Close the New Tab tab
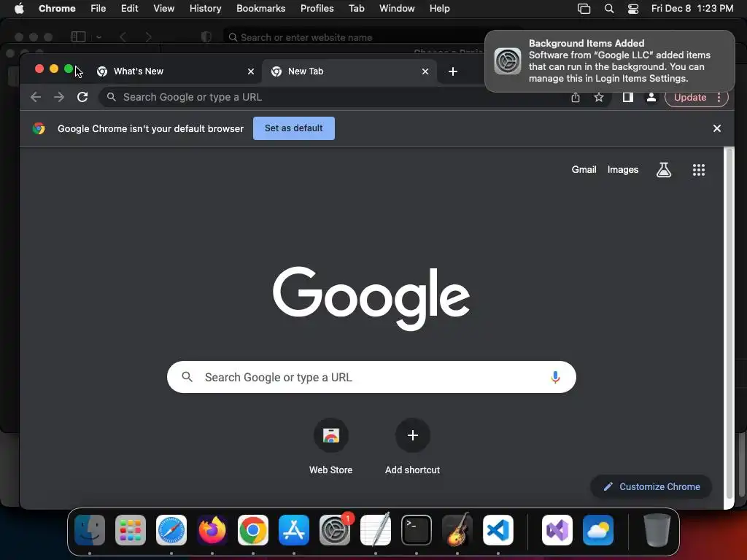747x560 pixels. click(x=425, y=71)
